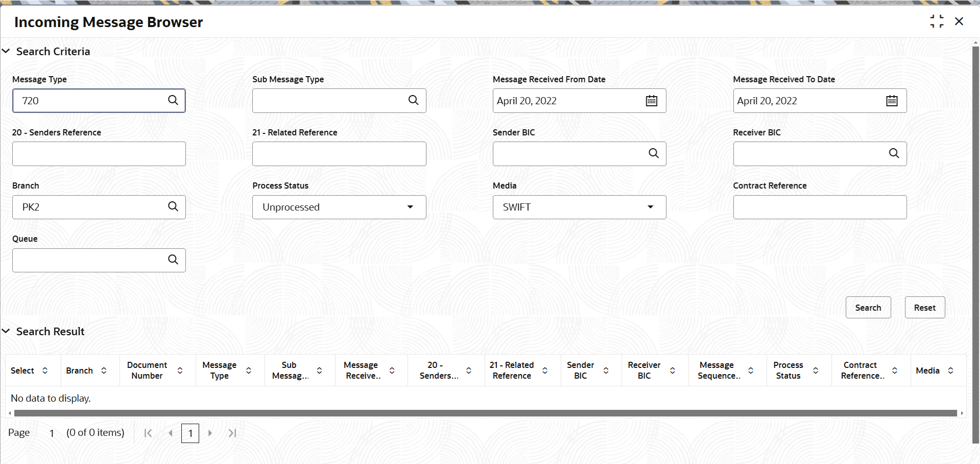980x464 pixels.
Task: Focus the Contract Reference input field
Action: (x=820, y=207)
